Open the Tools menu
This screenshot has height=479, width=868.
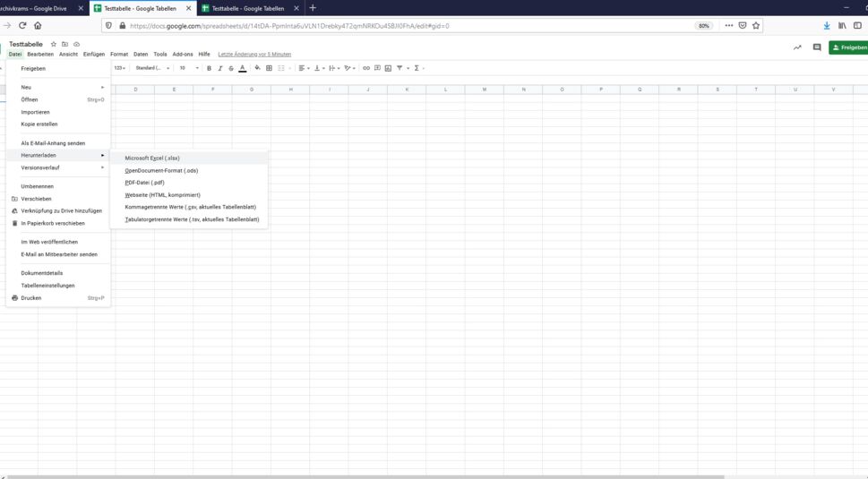pos(160,55)
